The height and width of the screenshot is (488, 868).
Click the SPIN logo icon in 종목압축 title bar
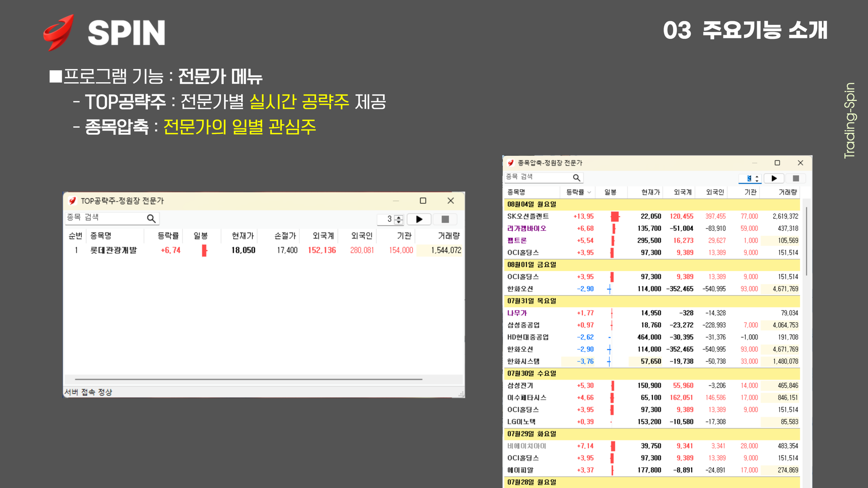coord(511,163)
